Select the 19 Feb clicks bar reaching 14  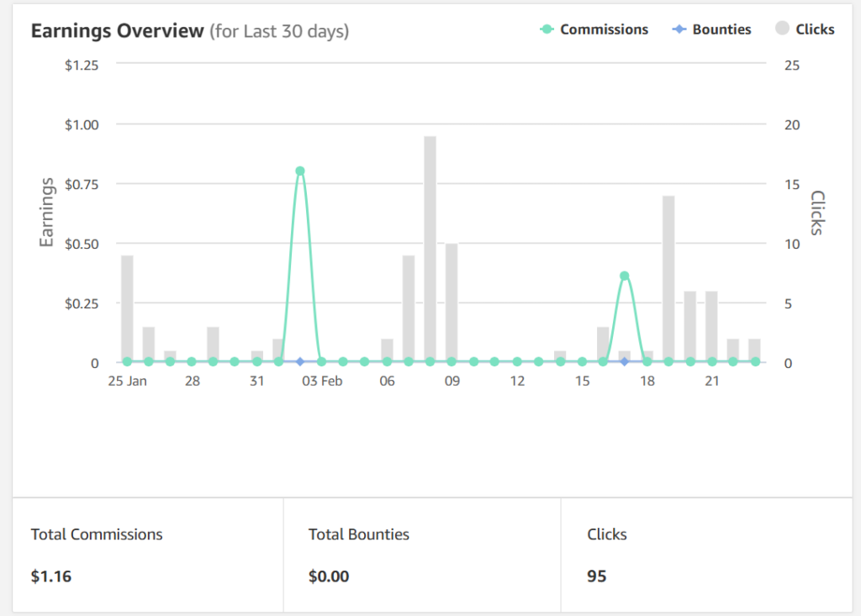pos(668,277)
